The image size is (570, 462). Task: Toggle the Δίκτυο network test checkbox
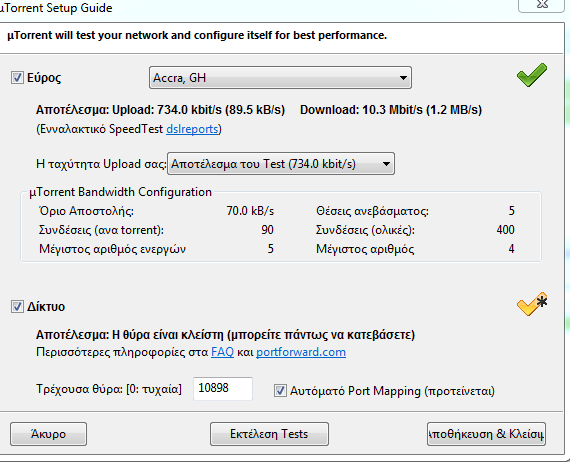click(17, 306)
